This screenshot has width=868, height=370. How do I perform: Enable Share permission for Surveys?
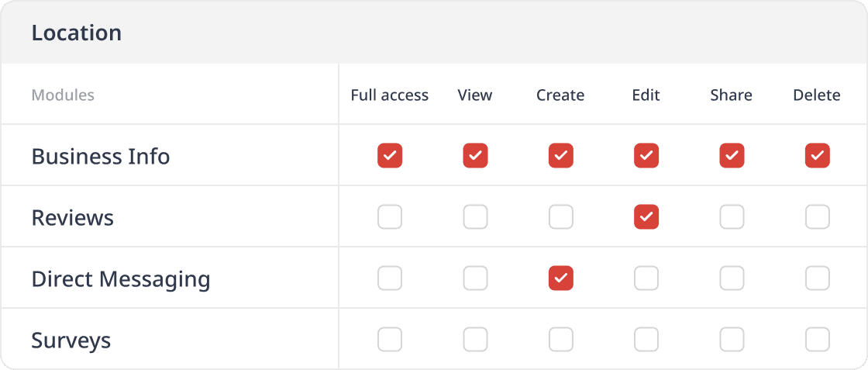(732, 340)
